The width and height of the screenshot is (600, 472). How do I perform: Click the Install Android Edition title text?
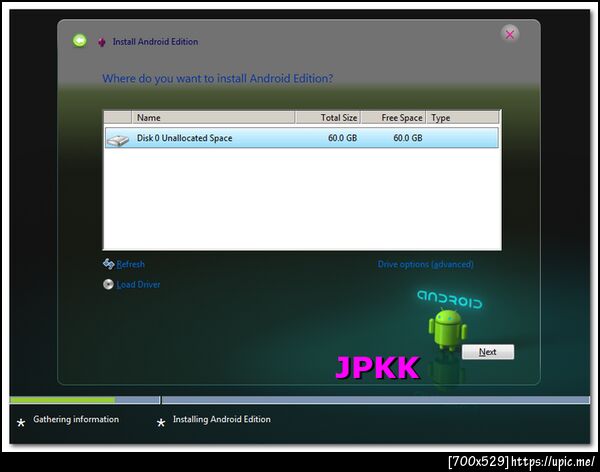click(155, 42)
